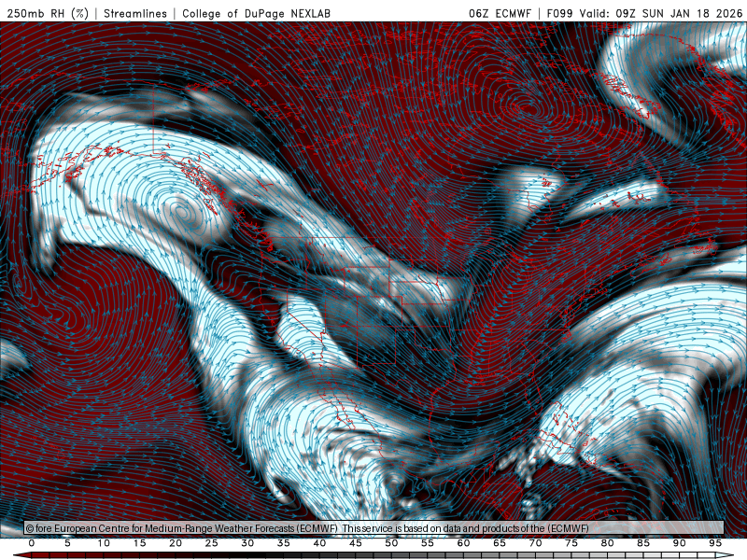Click the "95" colorbar tick label

coord(715,543)
